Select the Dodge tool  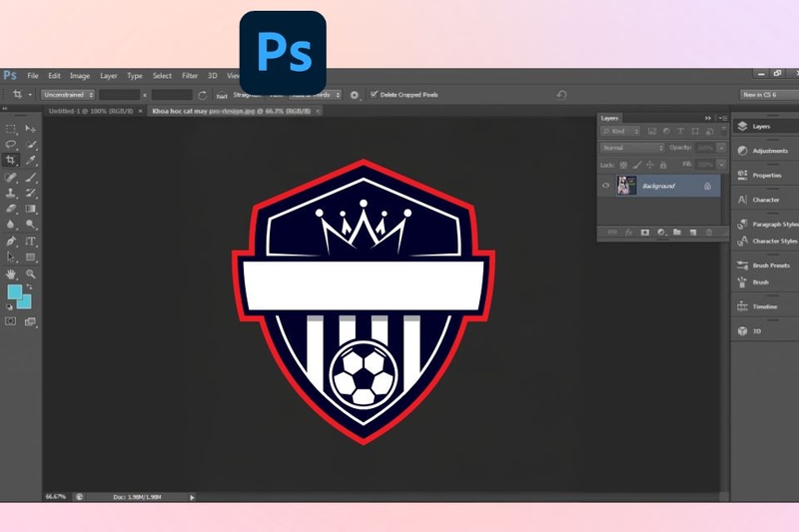click(31, 225)
